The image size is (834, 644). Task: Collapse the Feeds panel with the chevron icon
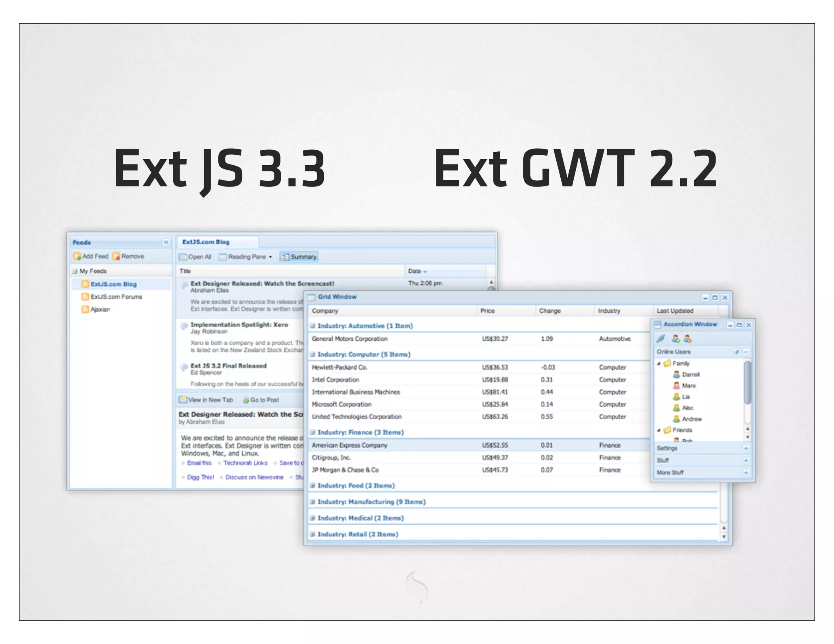click(x=166, y=242)
